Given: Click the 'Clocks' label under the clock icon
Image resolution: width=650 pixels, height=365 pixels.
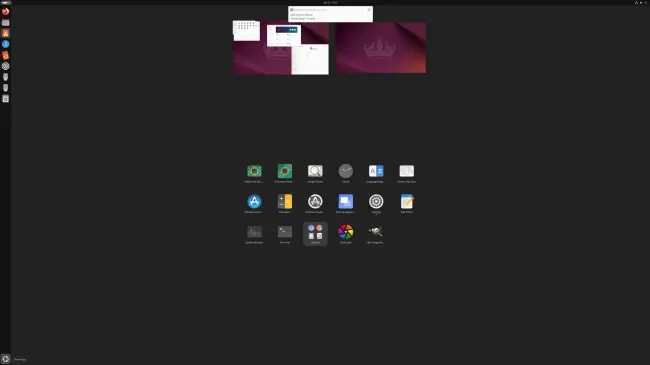Looking at the screenshot, I should [346, 182].
